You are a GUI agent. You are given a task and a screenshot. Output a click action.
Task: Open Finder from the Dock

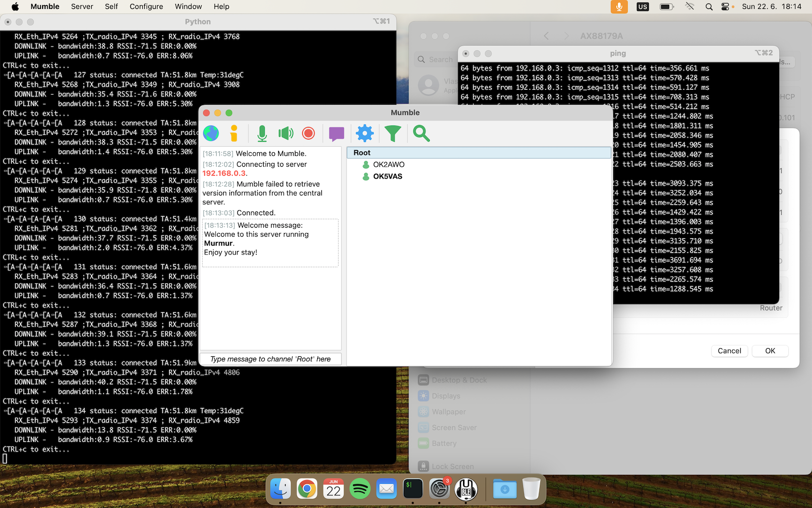[x=281, y=489]
